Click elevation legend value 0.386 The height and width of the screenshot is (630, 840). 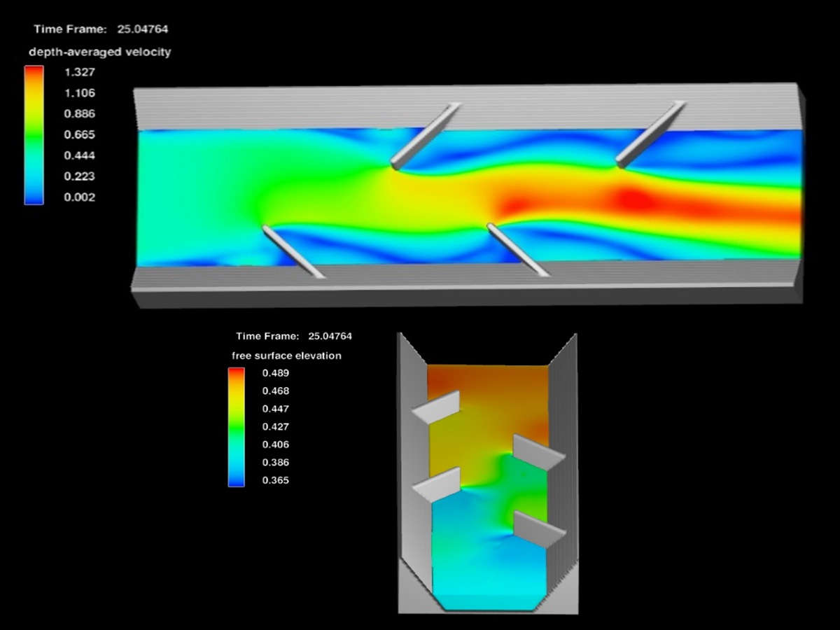(276, 463)
